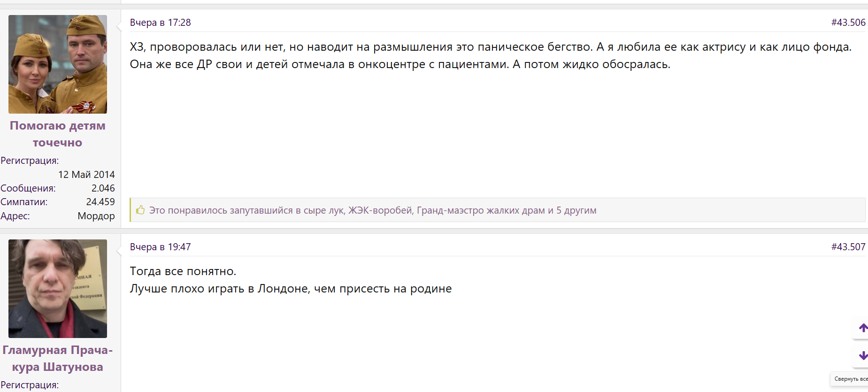Click the scroll-down arrow button

862,355
